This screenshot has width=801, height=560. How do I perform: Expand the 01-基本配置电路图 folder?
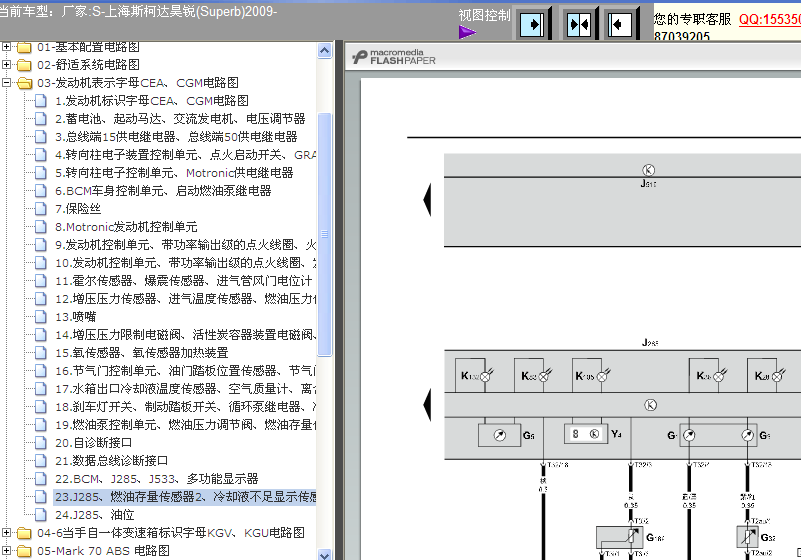(x=6, y=47)
